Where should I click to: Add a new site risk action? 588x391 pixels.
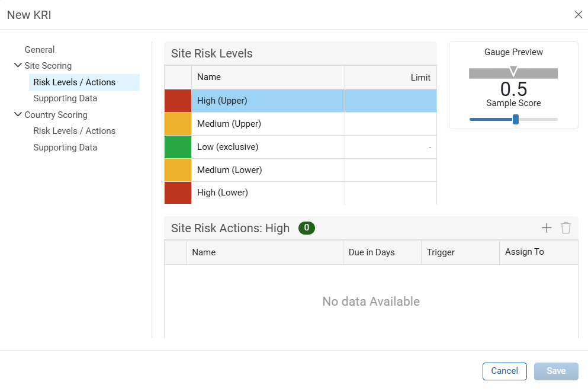click(547, 227)
